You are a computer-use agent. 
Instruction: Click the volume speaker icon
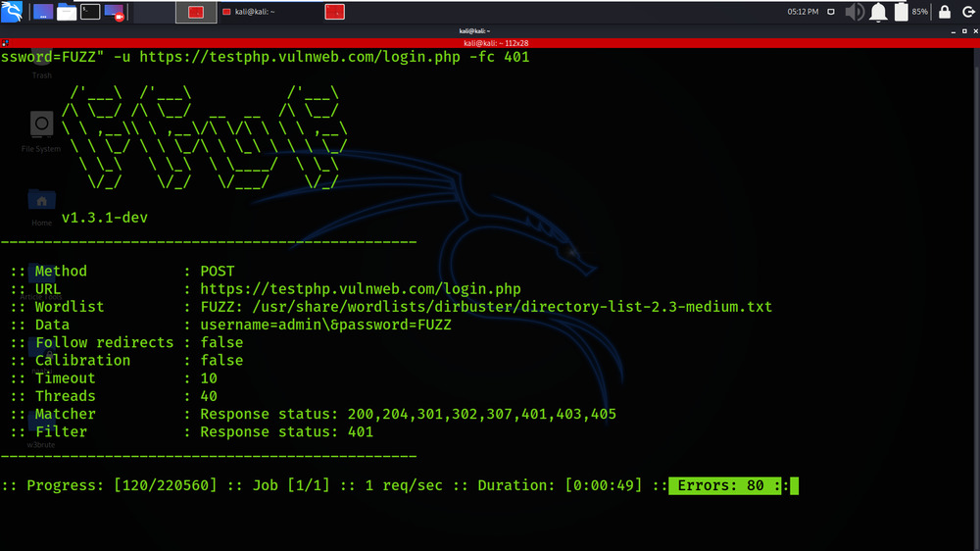pos(855,12)
